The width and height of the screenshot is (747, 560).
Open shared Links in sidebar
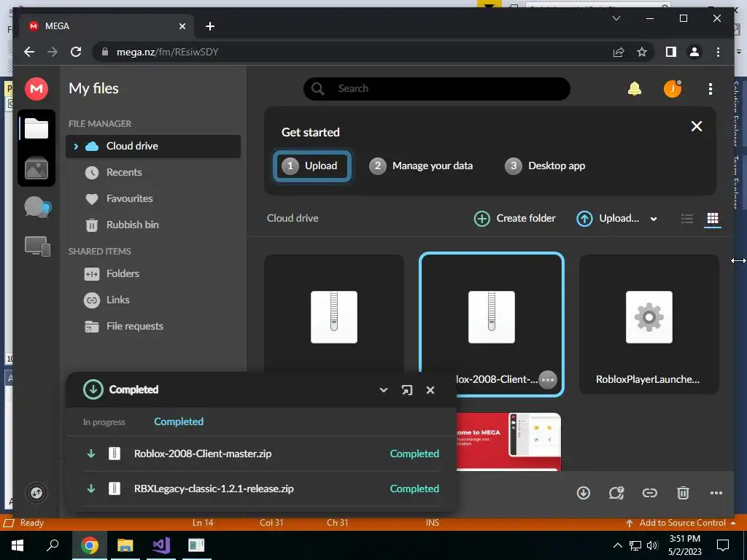click(x=107, y=300)
